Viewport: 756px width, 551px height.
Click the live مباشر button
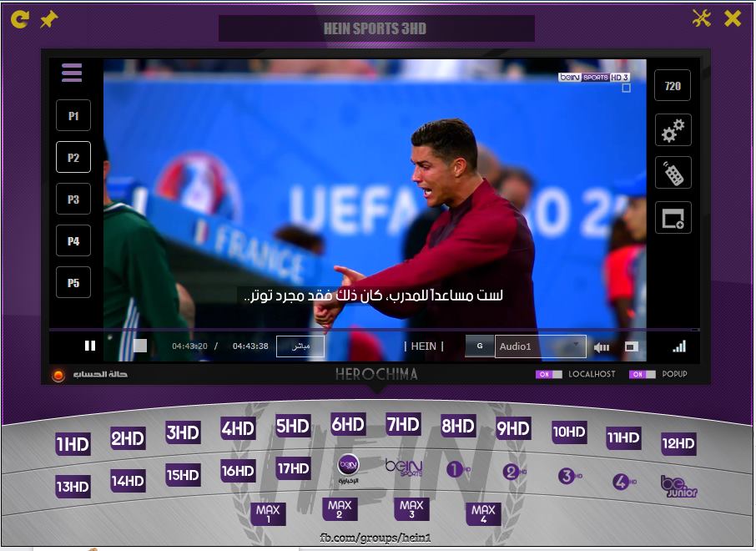[300, 346]
